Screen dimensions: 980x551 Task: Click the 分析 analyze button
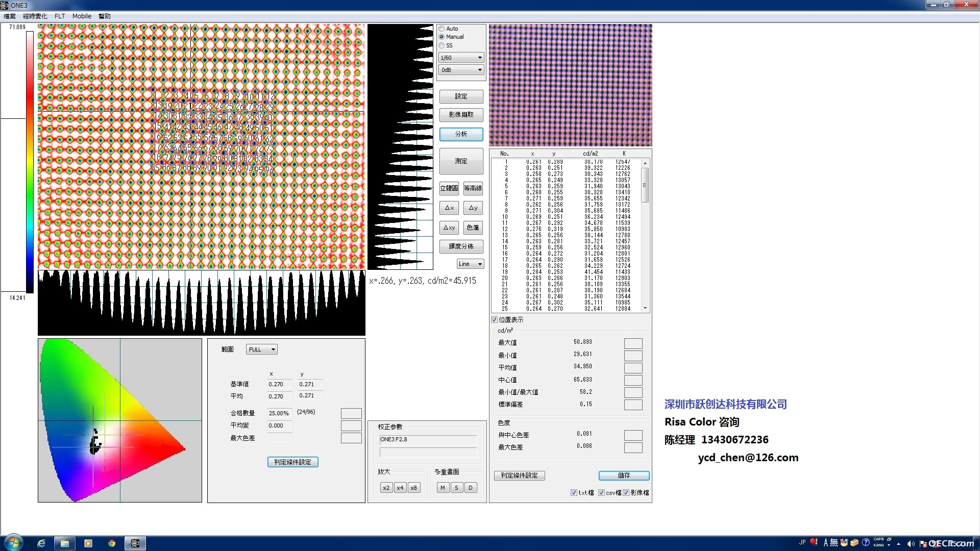[461, 134]
